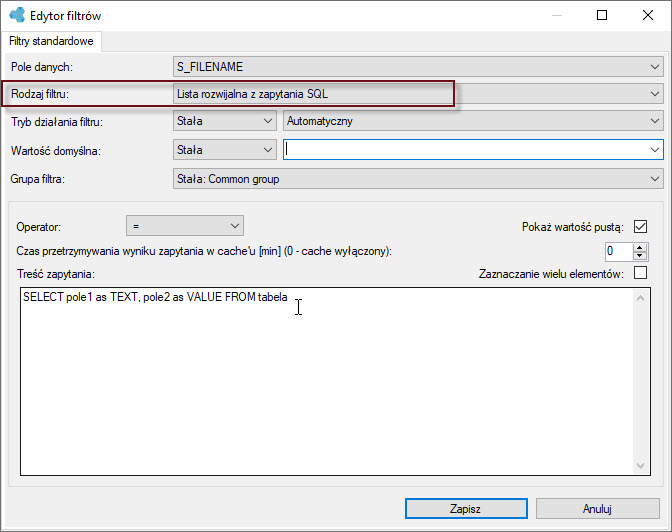Click the query text area scroll down arrow

point(640,466)
